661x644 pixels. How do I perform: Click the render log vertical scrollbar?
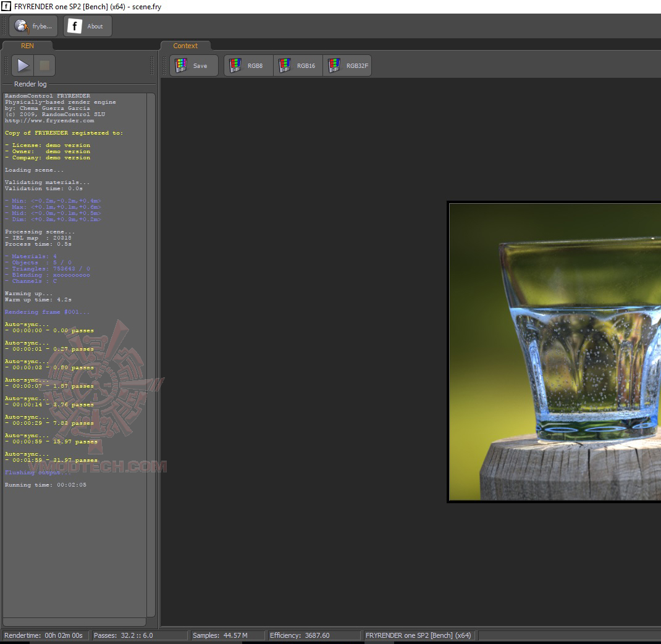pos(151,355)
